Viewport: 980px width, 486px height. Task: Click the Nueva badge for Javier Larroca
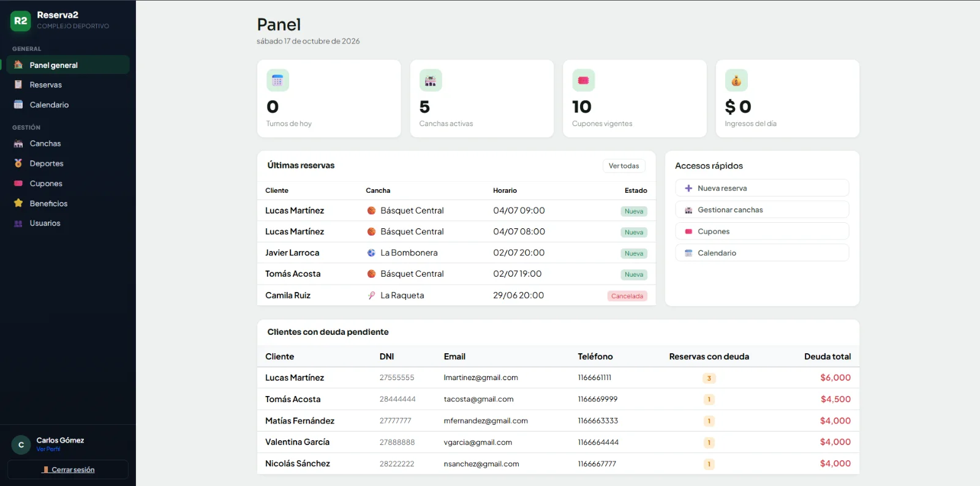click(x=634, y=253)
